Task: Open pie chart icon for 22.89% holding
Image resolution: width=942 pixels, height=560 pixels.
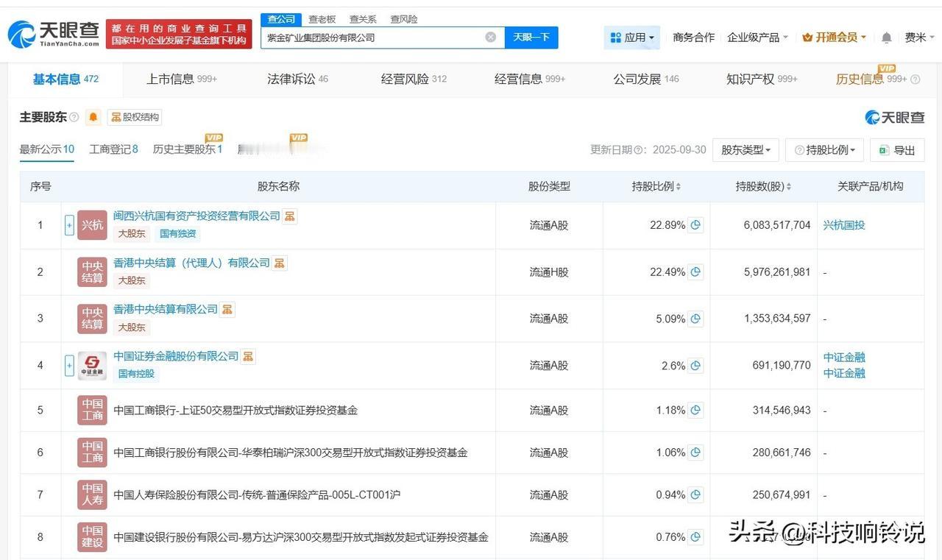Action: click(695, 225)
